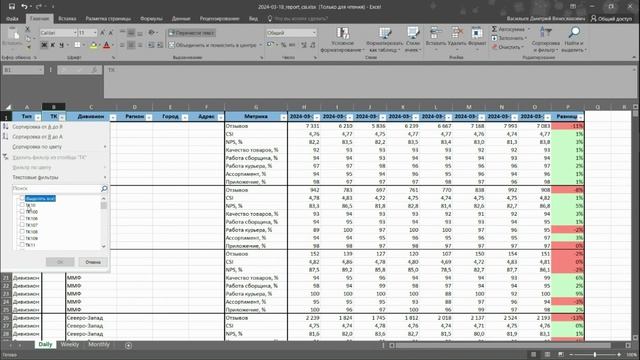640x360 pixels.
Task: Click the filter list scrollbar down arrow
Action: 104,246
